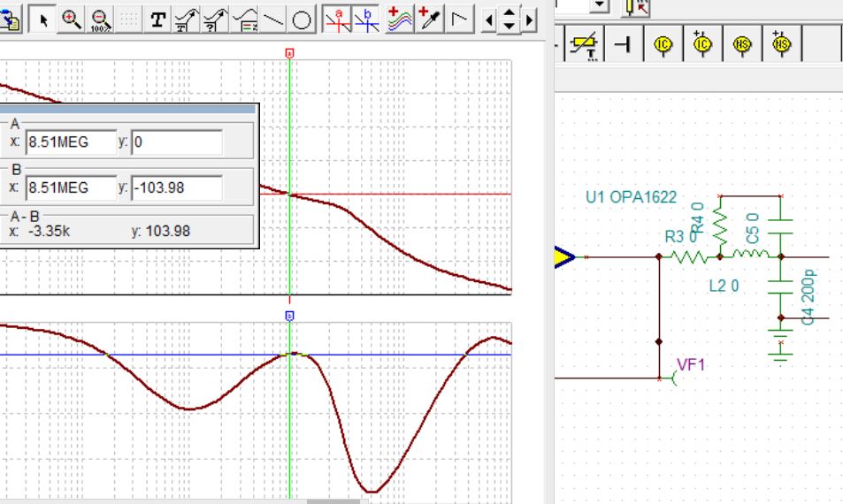
Task: Pick the +IC initial condition icon
Action: click(702, 44)
